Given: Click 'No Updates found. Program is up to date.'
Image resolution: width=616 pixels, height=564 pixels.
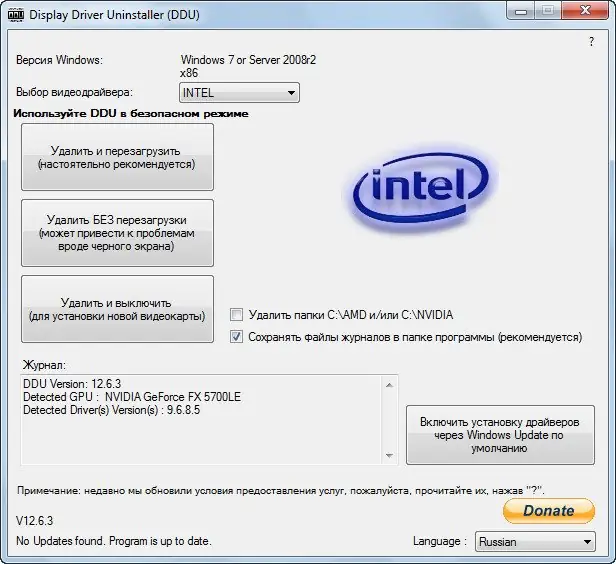Looking at the screenshot, I should [114, 541].
